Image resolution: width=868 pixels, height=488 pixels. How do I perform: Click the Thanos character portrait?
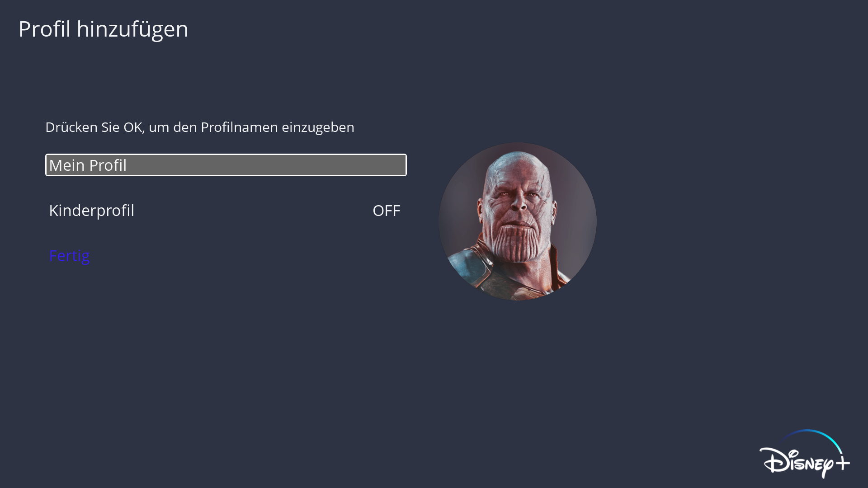point(517,221)
